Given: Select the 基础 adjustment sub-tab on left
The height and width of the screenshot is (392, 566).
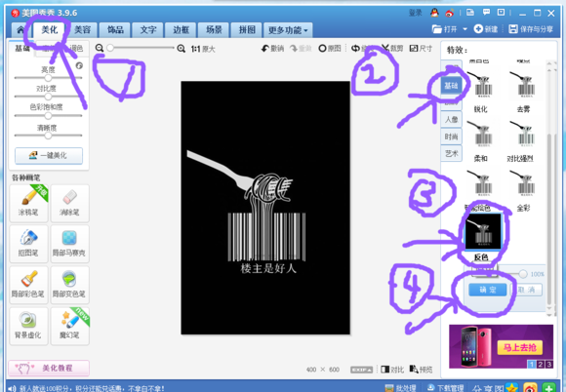Looking at the screenshot, I should pos(22,49).
